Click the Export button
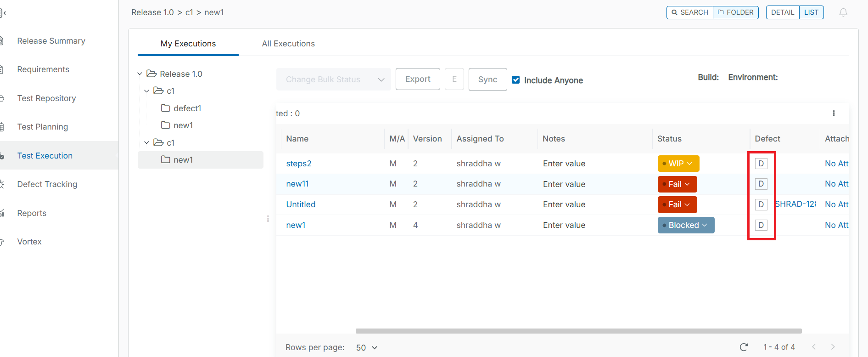Screen dimensions: 868x357 point(418,79)
